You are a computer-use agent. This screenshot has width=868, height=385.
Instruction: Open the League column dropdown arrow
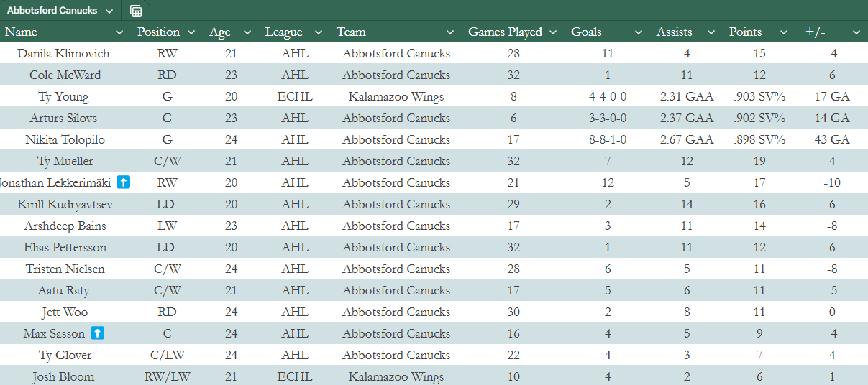point(318,32)
